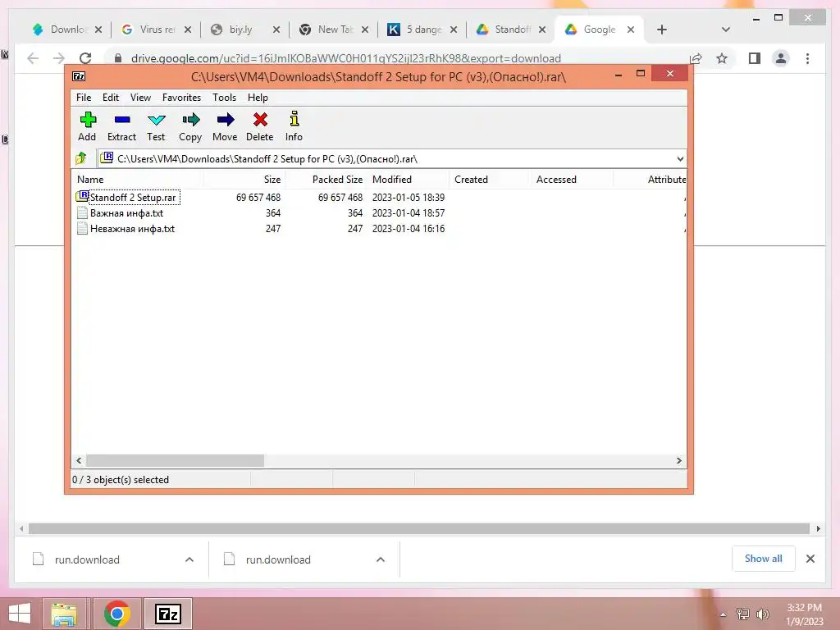Click Show all downloads button
The width and height of the screenshot is (840, 630).
(763, 559)
